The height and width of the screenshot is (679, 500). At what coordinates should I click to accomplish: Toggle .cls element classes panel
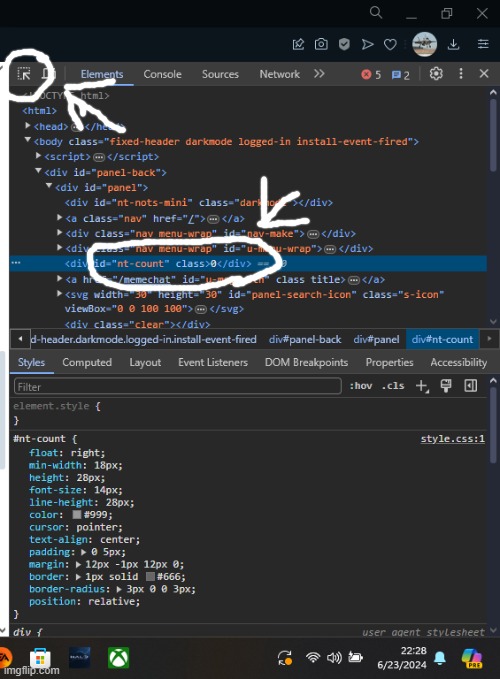pos(393,386)
